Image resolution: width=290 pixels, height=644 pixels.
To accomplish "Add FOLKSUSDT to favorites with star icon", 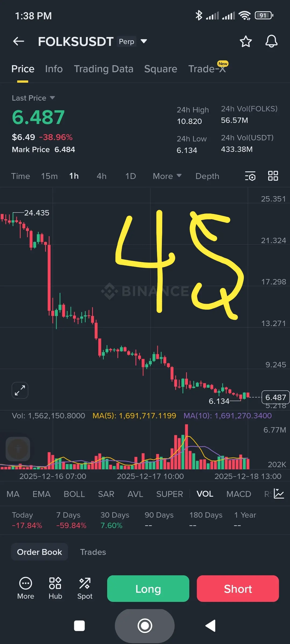I will click(245, 41).
